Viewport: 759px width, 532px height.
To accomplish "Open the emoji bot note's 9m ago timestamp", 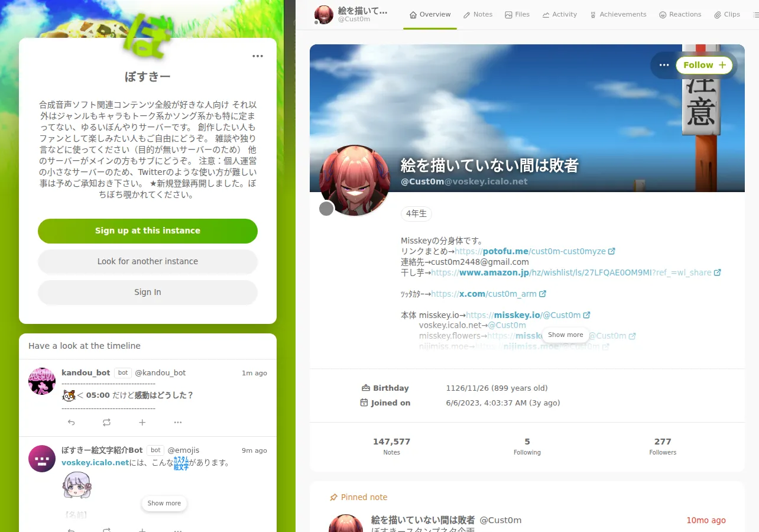I will click(254, 451).
